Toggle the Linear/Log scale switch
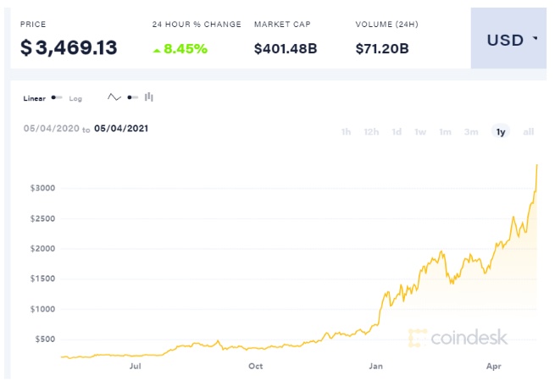This screenshot has width=555, height=392. [x=57, y=98]
